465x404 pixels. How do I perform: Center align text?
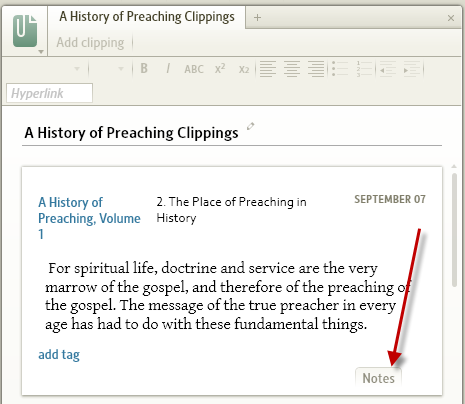pos(292,69)
